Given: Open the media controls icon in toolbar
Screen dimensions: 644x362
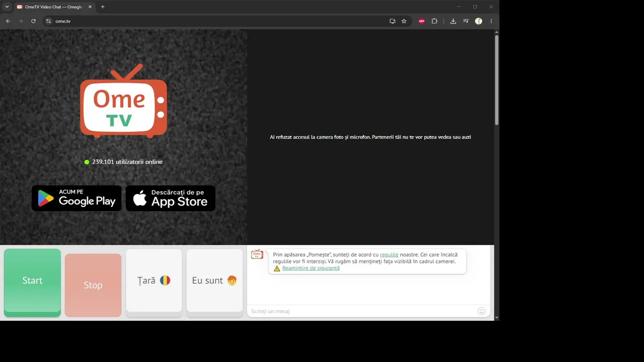Looking at the screenshot, I should coord(466,21).
